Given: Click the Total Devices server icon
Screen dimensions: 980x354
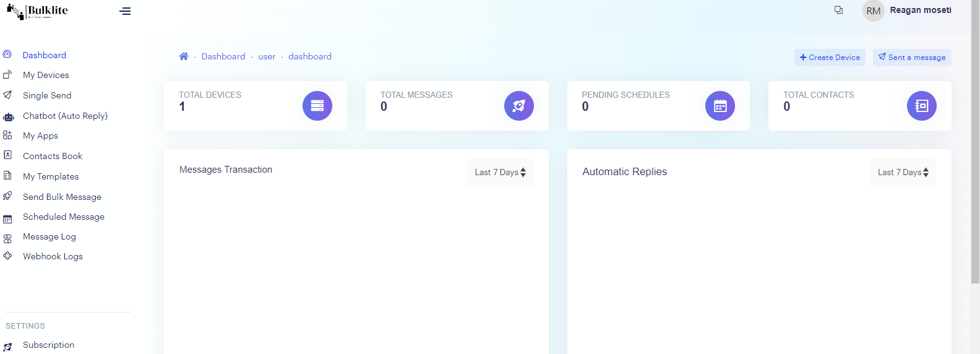Looking at the screenshot, I should (x=317, y=106).
